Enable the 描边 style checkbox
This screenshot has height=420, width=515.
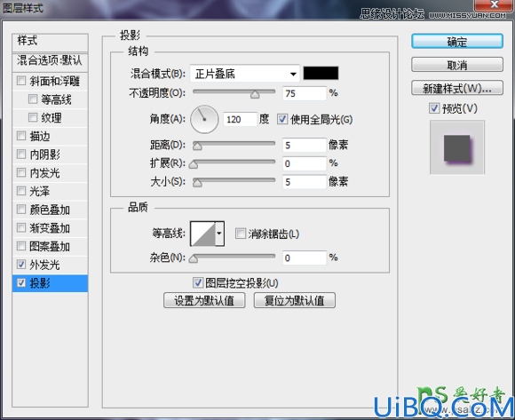point(21,136)
